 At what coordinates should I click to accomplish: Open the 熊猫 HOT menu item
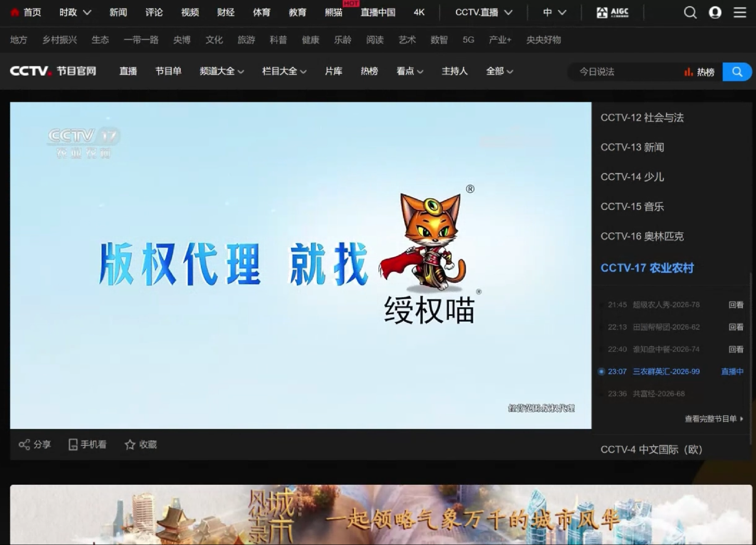tap(333, 12)
